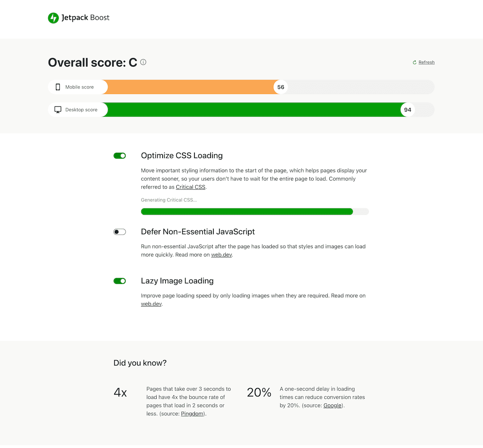Enable Defer Non-Essential JavaScript toggle

(x=120, y=232)
